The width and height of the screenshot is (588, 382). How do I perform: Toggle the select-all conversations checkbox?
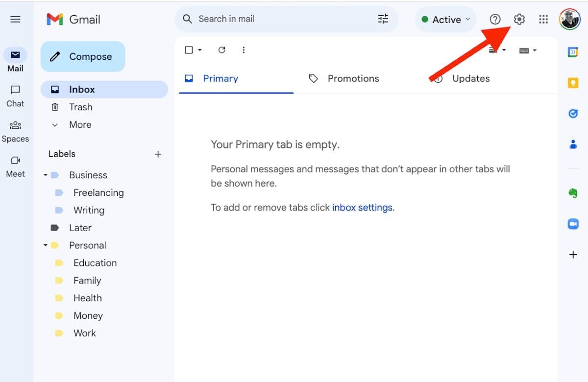point(188,49)
